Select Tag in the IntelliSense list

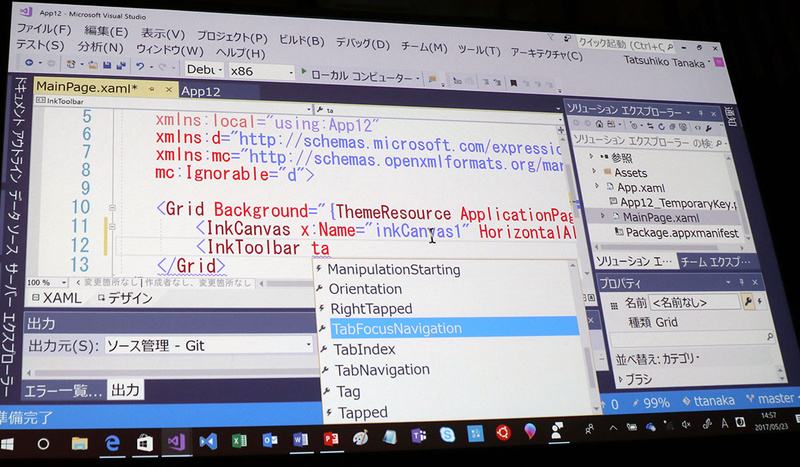[x=348, y=391]
